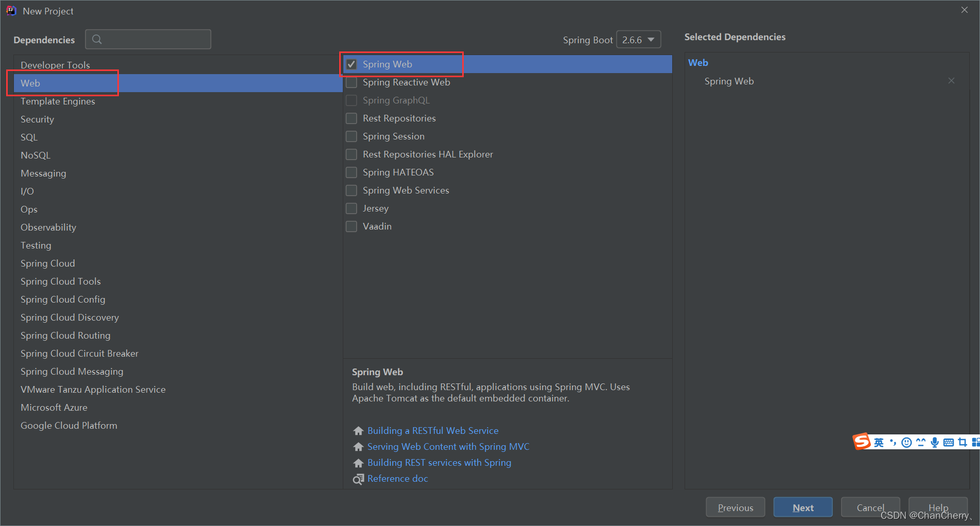The height and width of the screenshot is (526, 980).
Task: Select the I/O category
Action: [178, 191]
